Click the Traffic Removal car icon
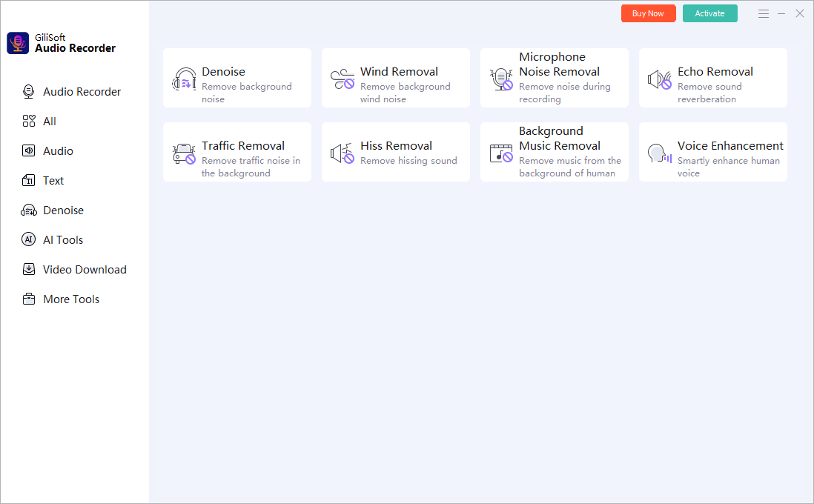This screenshot has width=814, height=504. [184, 153]
